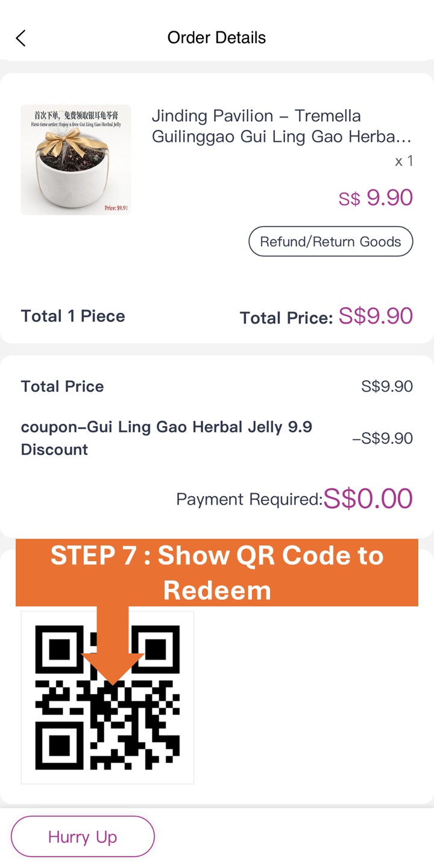Select the Gui Ling Gao coupon discount label
This screenshot has width=434, height=868.
click(x=166, y=438)
